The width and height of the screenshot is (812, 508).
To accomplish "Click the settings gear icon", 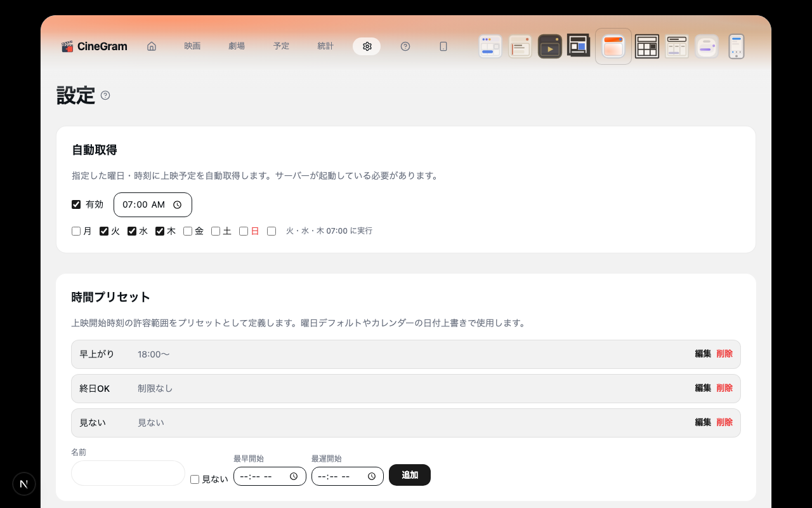I will (x=367, y=46).
